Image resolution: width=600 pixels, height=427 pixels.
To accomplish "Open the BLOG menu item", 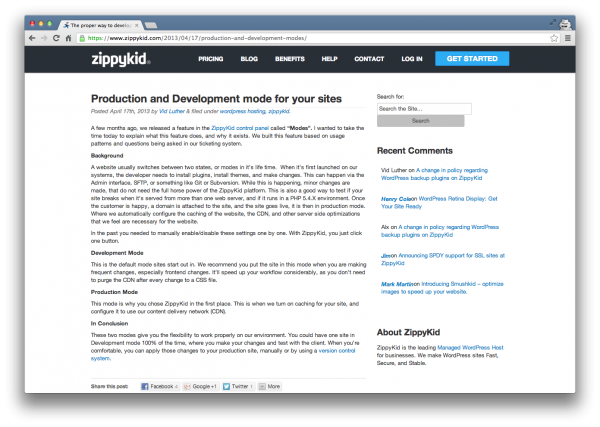I will [249, 59].
